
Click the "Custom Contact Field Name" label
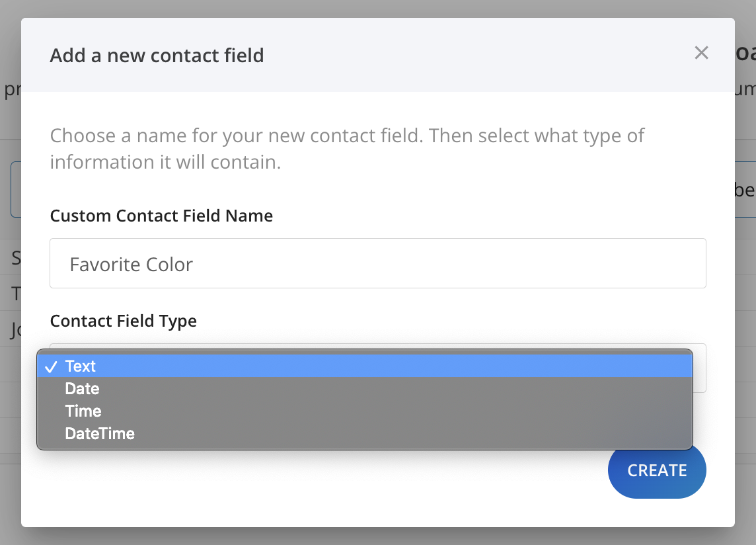161,216
